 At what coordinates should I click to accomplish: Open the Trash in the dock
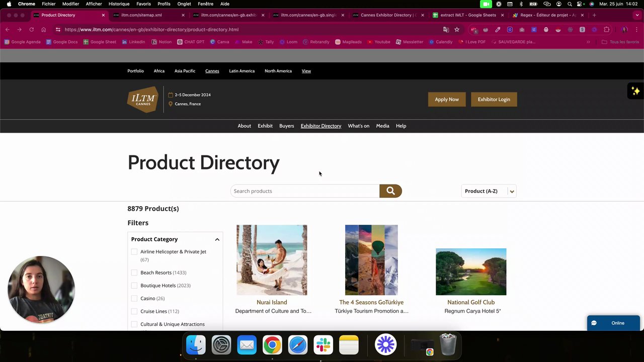[x=448, y=345]
